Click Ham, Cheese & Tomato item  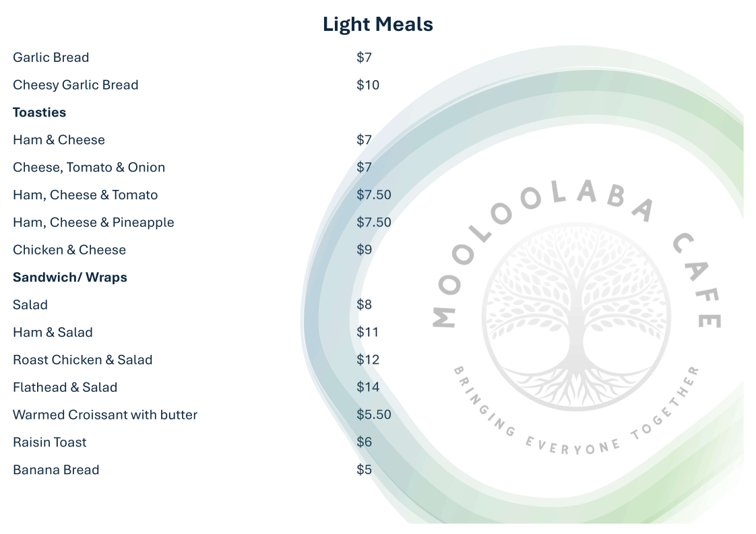pos(85,195)
